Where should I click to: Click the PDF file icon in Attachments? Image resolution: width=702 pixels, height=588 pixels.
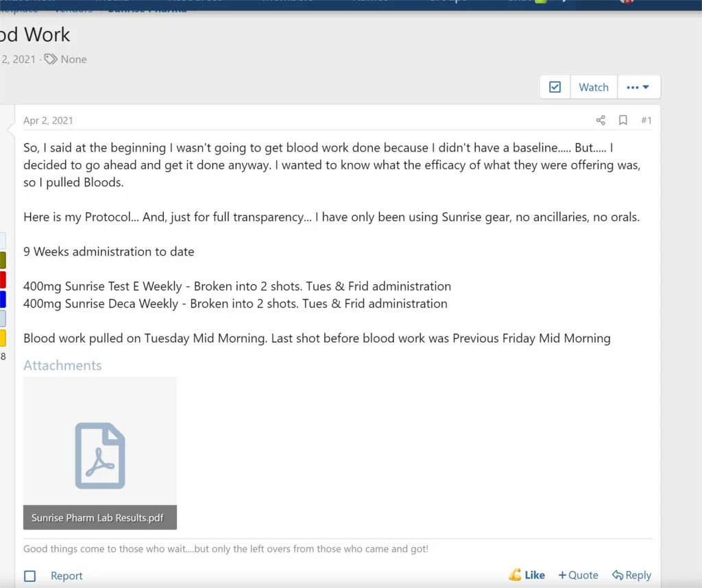coord(100,455)
